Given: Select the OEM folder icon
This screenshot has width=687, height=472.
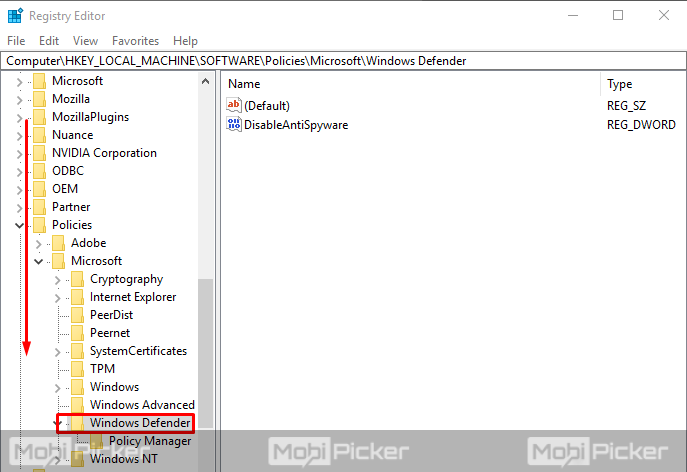Looking at the screenshot, I should 39,189.
